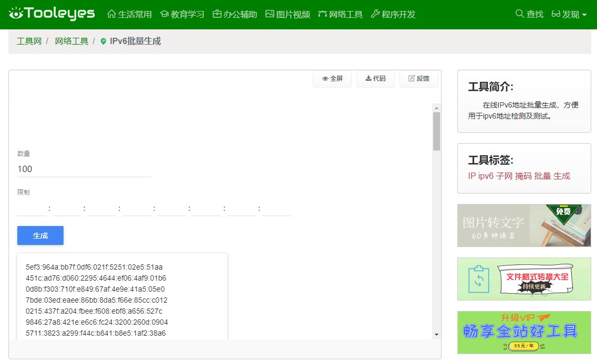Open the 网络工具 menu
Image resolution: width=597 pixels, height=364 pixels.
pyautogui.click(x=340, y=15)
